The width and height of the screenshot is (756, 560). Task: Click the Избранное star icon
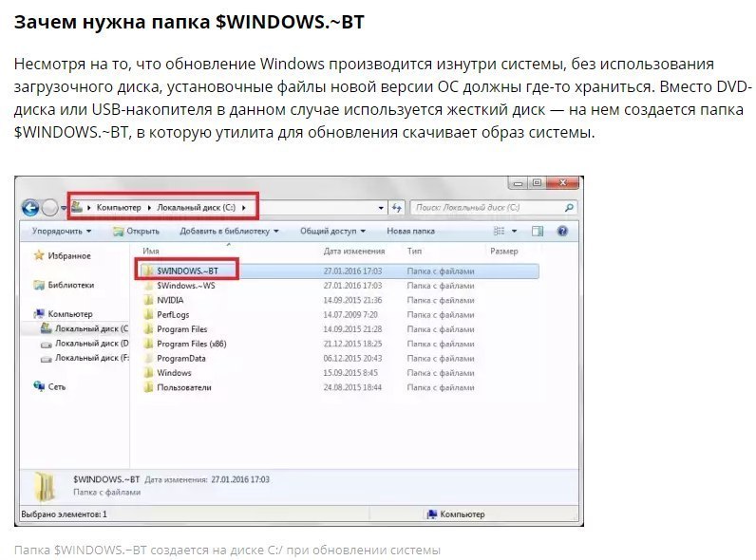[x=39, y=255]
